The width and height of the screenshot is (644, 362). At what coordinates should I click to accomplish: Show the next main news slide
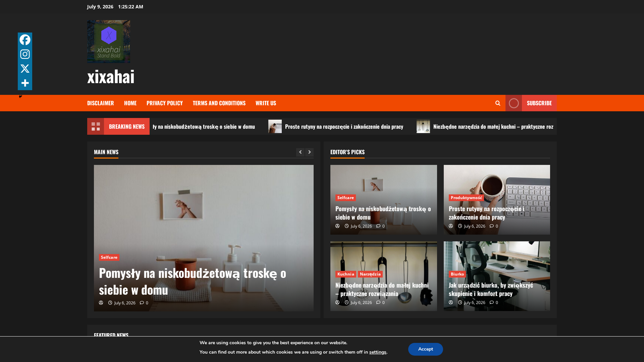[309, 152]
